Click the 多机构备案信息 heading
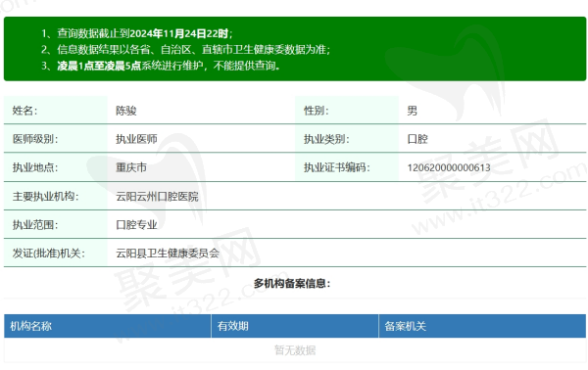Screen dimensions: 588x370 point(292,283)
